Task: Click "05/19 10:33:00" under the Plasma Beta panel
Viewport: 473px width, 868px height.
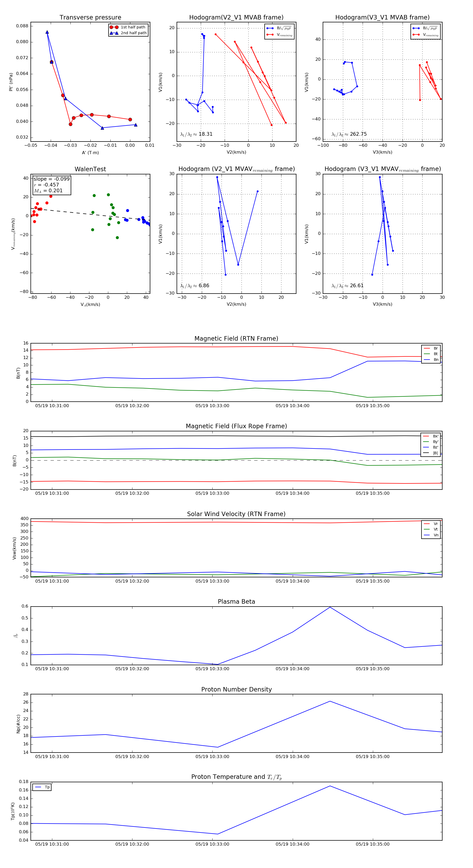Action: pyautogui.click(x=212, y=669)
